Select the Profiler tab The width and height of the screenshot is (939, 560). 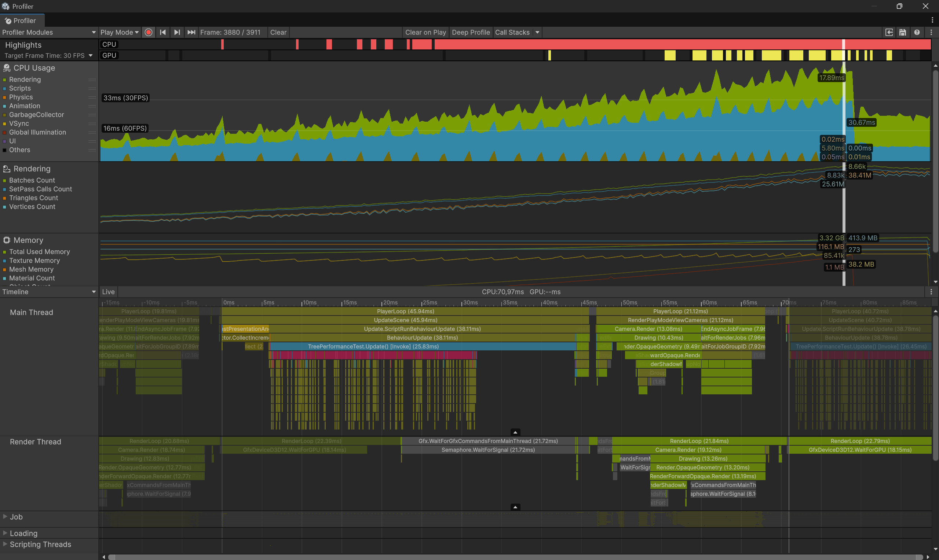pos(22,21)
